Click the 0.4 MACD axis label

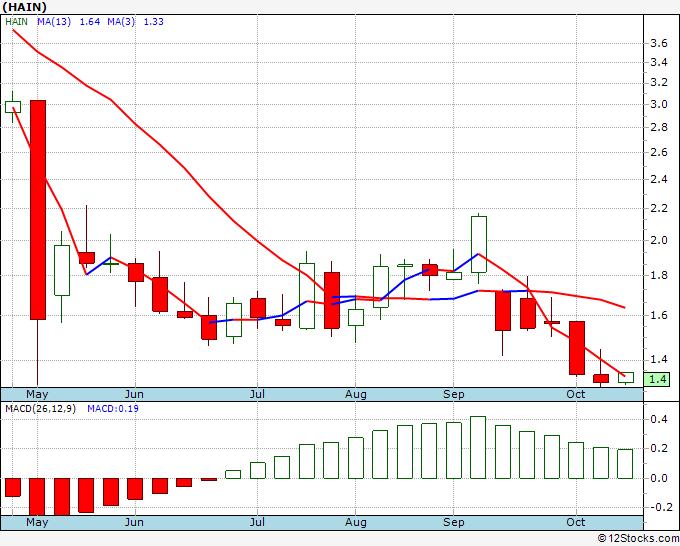(659, 419)
